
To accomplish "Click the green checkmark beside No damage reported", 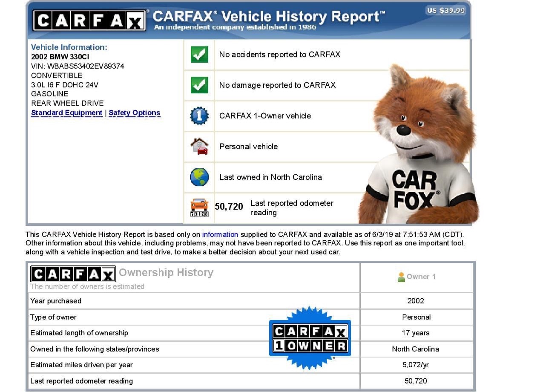I will click(199, 85).
